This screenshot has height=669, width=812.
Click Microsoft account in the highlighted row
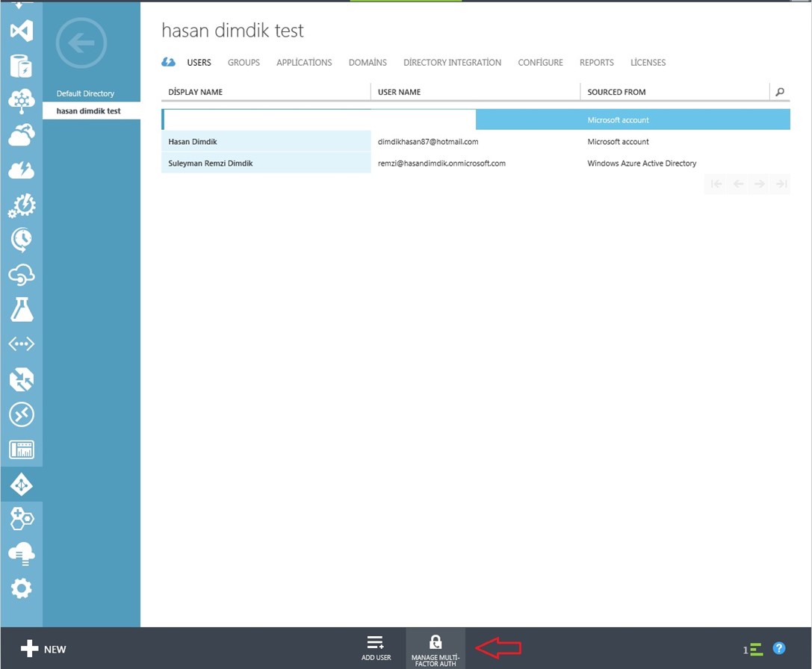(618, 120)
